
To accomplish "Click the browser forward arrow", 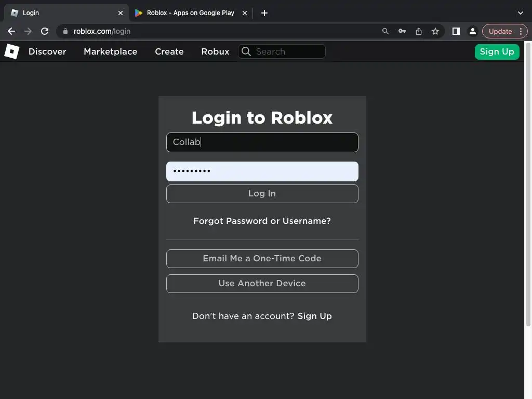I will 28,31.
